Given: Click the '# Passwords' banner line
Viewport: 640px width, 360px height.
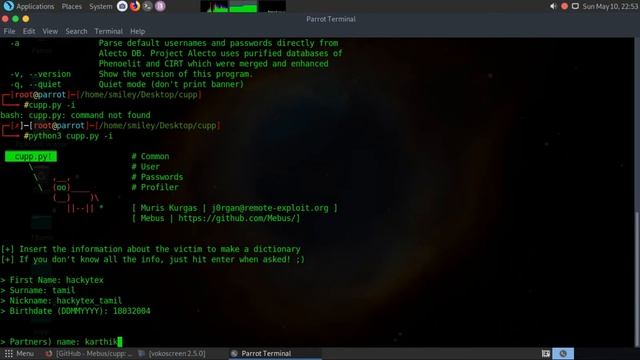Looking at the screenshot, I should click(157, 177).
